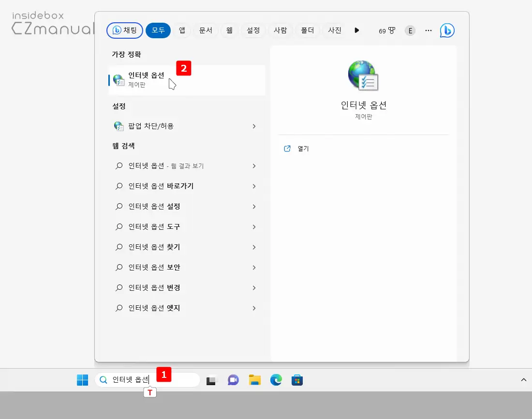Expand the 인터넷 옵션 바로가기 suggestion chevron
The height and width of the screenshot is (419, 532).
click(x=254, y=186)
